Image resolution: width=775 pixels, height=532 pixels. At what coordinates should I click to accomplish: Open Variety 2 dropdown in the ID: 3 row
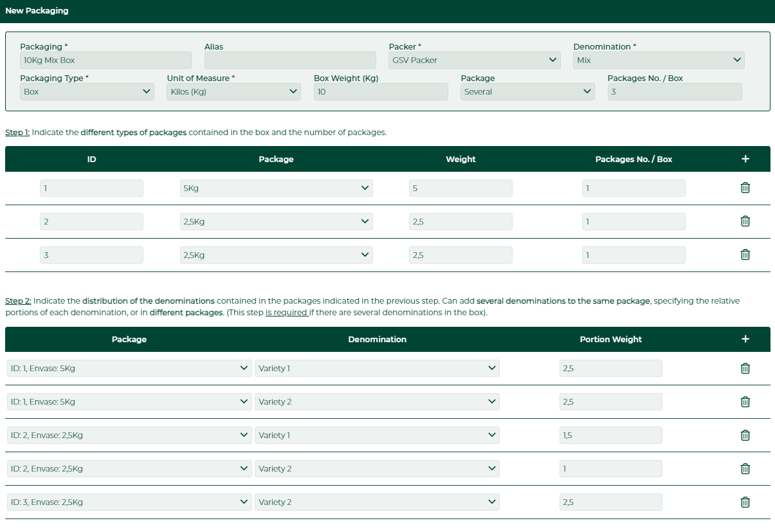coord(378,502)
